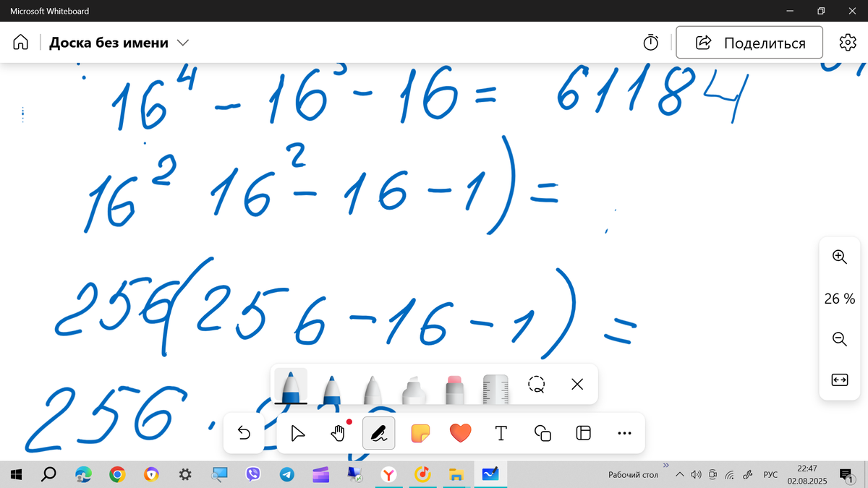Open the Windows Start menu
This screenshot has height=488, width=868.
point(16,474)
